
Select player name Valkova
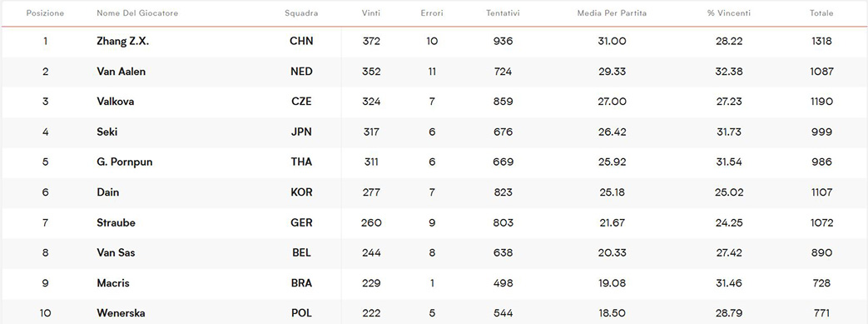coord(115,102)
